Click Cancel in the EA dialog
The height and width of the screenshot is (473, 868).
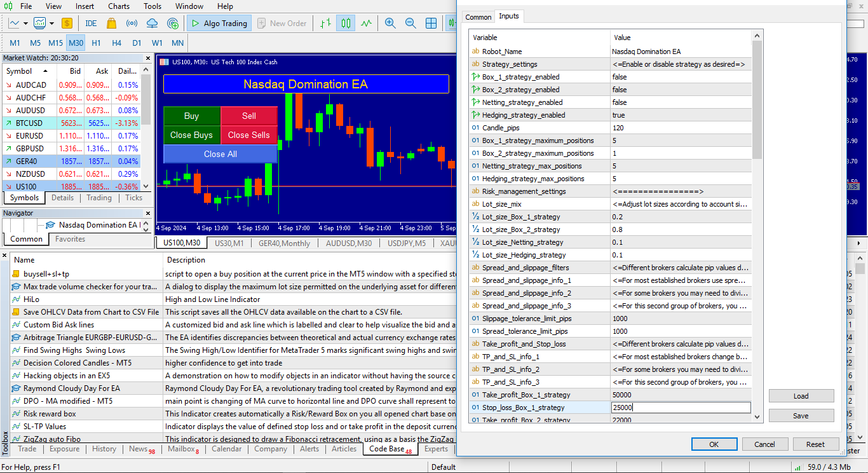764,444
